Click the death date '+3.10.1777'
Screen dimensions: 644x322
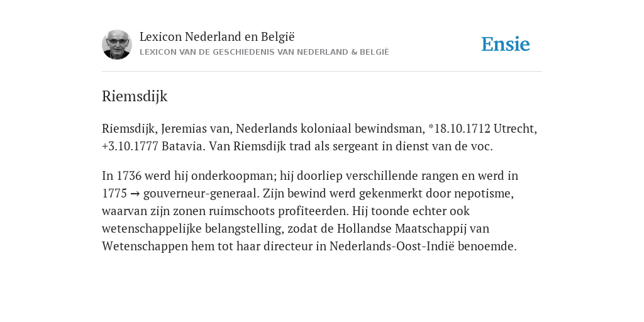130,146
